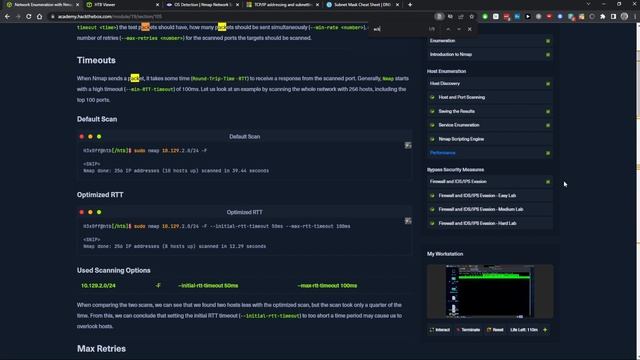
Task: Close the find-in-page bar
Action: pyautogui.click(x=469, y=29)
